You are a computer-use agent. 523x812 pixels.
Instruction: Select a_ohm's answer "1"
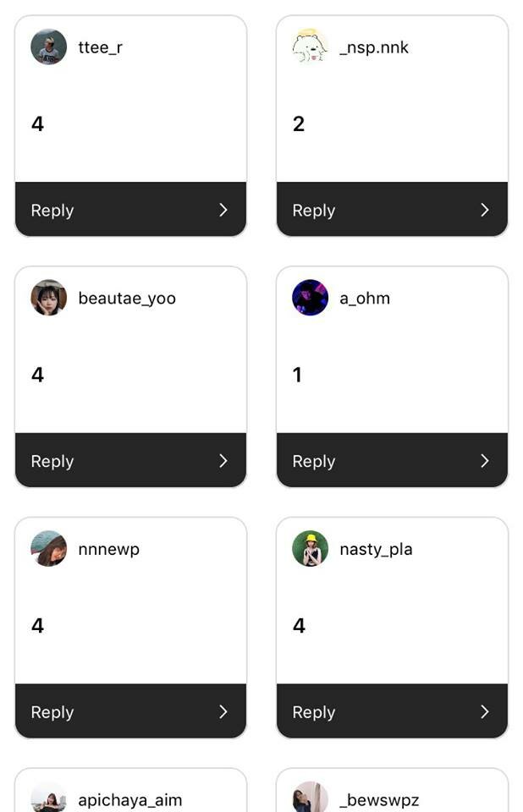click(297, 375)
